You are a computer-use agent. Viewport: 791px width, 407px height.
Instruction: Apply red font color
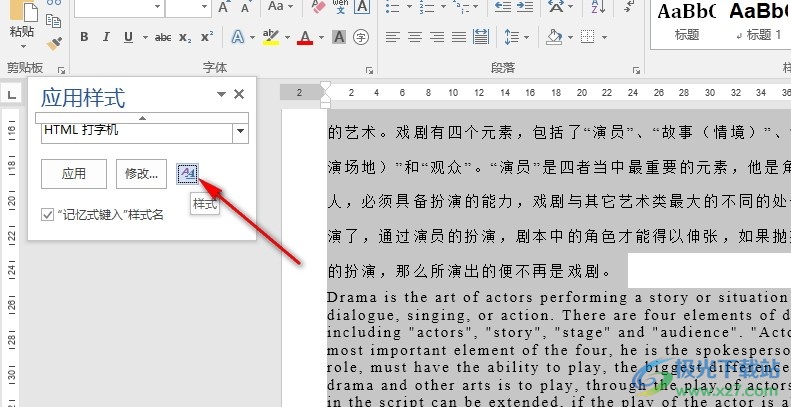[305, 37]
